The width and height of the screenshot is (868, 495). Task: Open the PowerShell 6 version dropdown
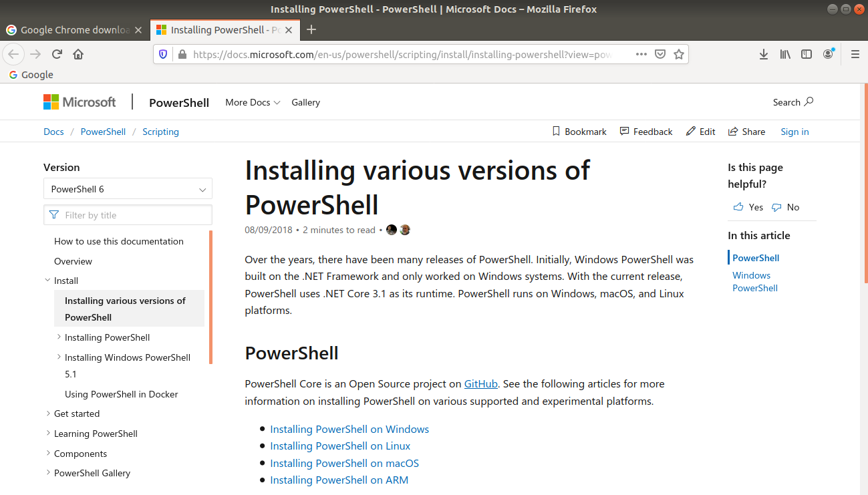click(x=128, y=189)
